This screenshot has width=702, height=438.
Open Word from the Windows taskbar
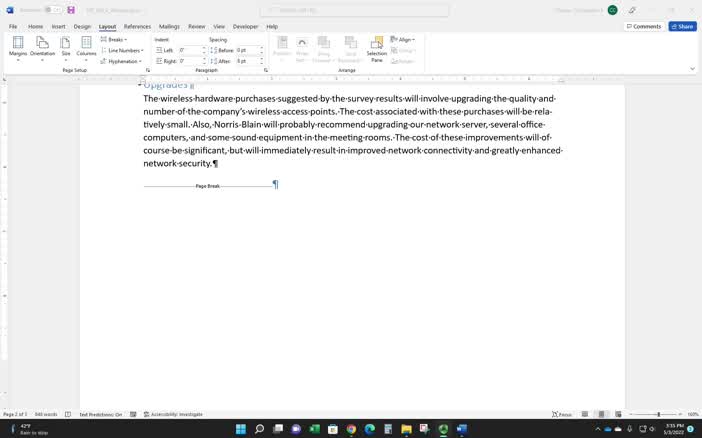click(462, 429)
